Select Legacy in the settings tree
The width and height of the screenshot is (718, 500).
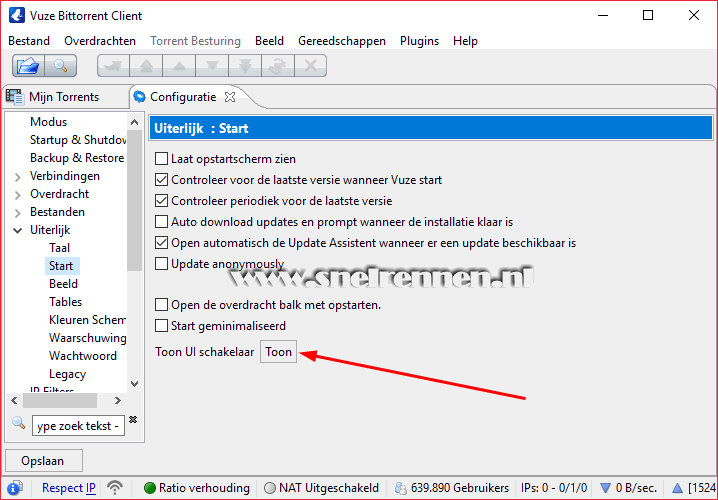(x=67, y=374)
